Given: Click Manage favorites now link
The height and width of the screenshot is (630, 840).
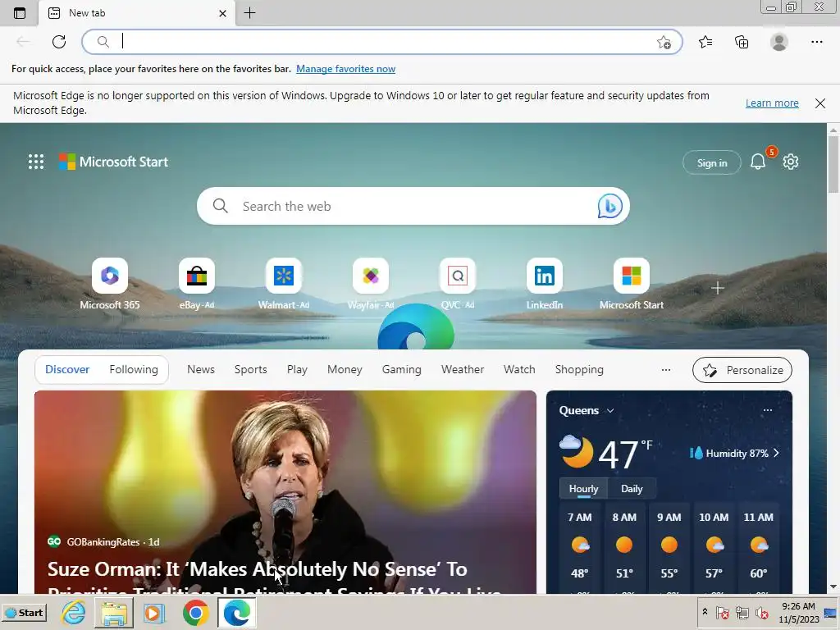Looking at the screenshot, I should coord(345,69).
